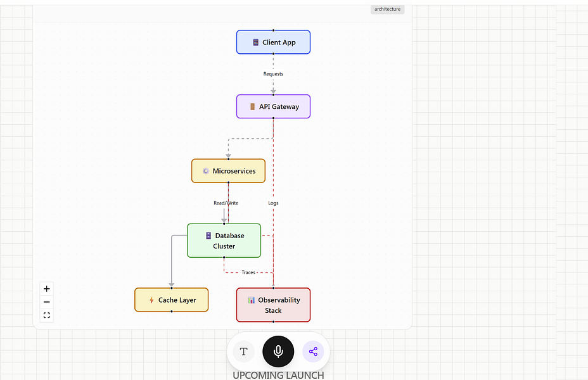Click the lightning icon on the Cache Layer node
Image resolution: width=588 pixels, height=380 pixels.
(151, 300)
